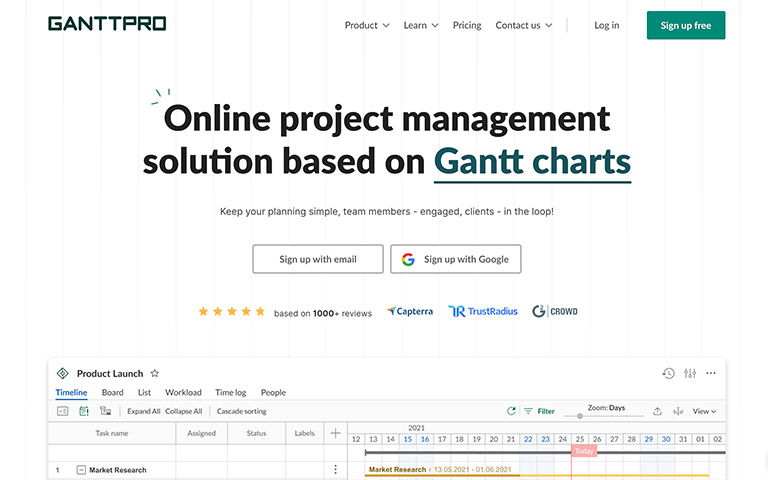This screenshot has height=480, width=768.
Task: Switch to the Workload tab
Action: 183,392
